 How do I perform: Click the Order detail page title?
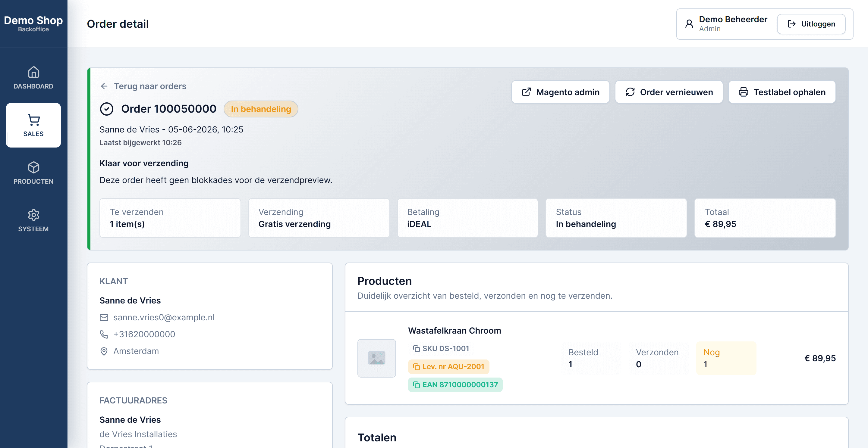(x=118, y=24)
